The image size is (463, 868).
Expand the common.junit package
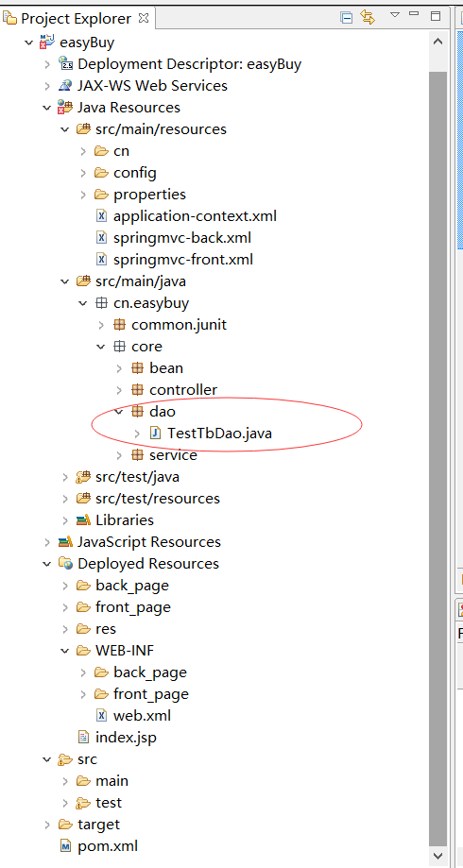click(x=101, y=324)
